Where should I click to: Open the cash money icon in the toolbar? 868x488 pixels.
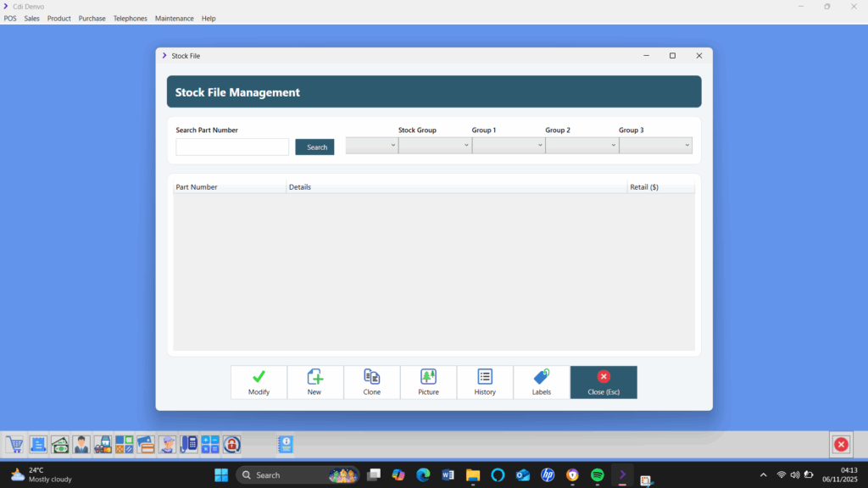pyautogui.click(x=59, y=444)
